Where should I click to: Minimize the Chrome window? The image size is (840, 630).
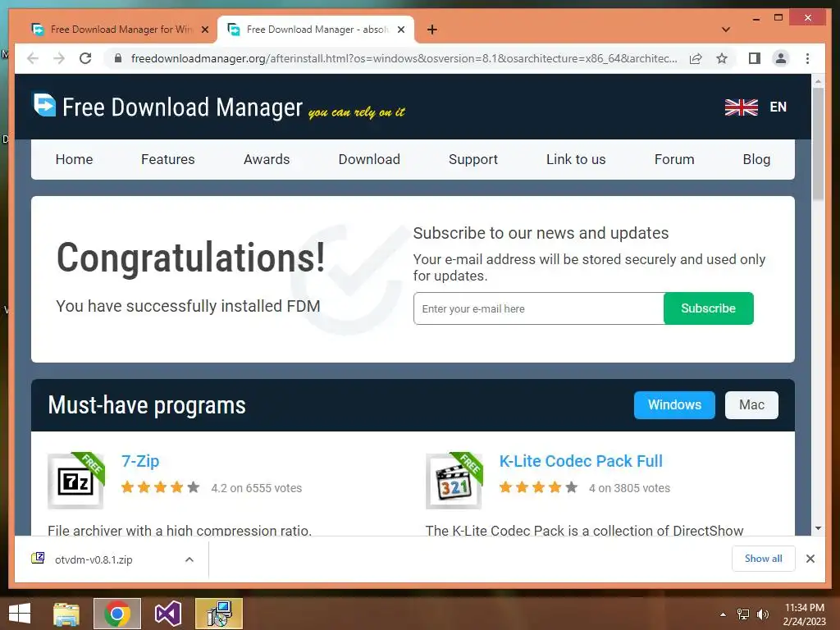[756, 18]
